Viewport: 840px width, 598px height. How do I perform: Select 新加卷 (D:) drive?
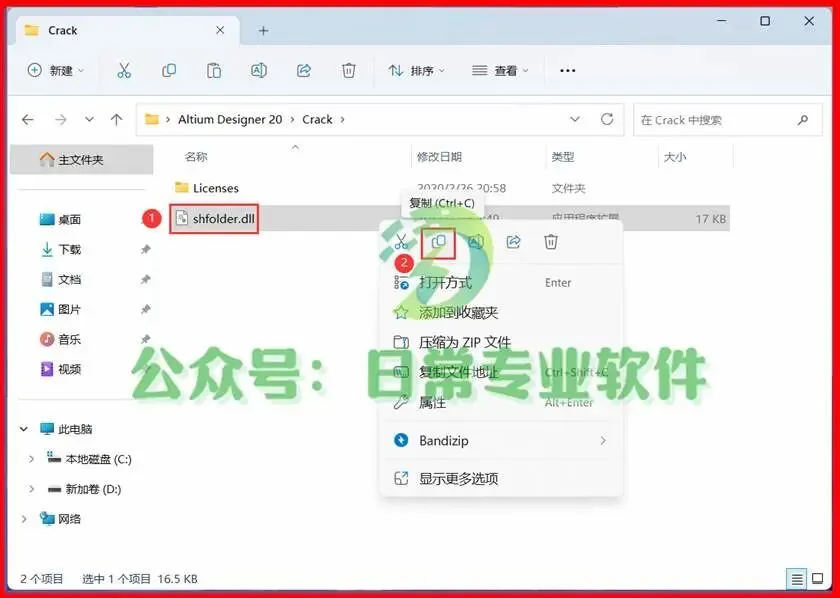(x=92, y=489)
